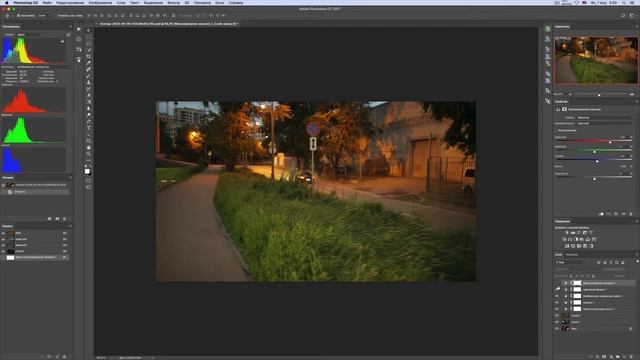This screenshot has height=360, width=640.
Task: Select the Gradient tool
Action: pos(89,102)
